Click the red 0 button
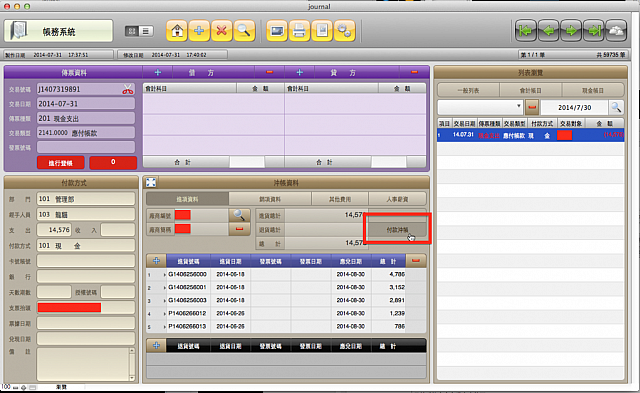This screenshot has width=640, height=393. [113, 162]
